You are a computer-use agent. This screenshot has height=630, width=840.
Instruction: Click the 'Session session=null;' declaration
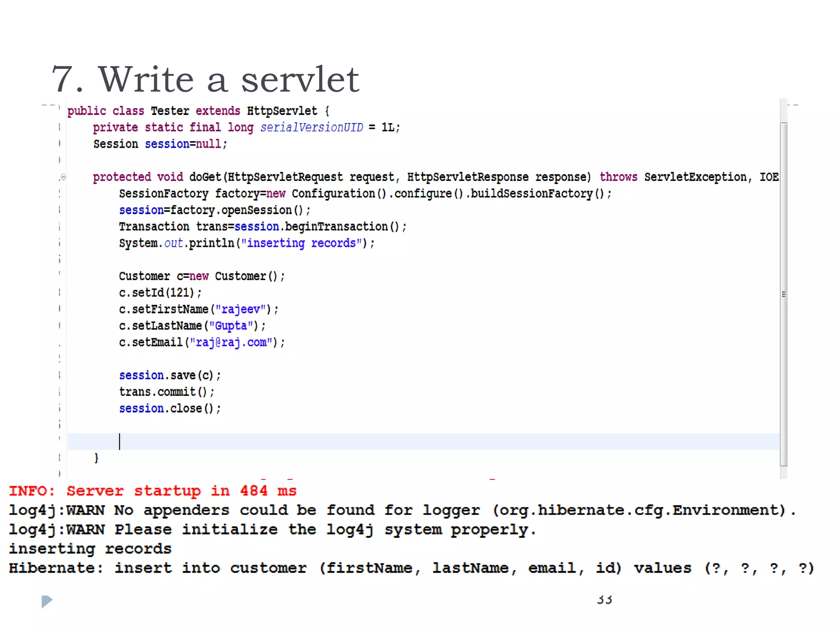(160, 144)
